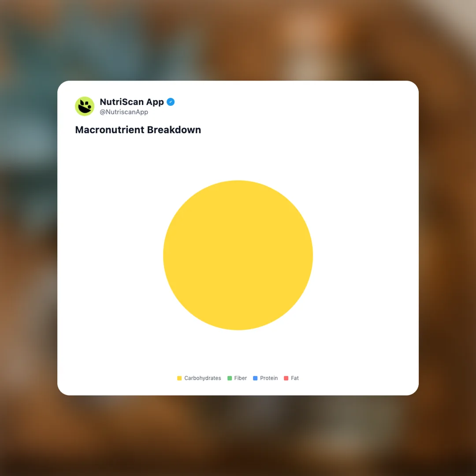The width and height of the screenshot is (476, 476).
Task: Click the green Fiber legend swatch
Action: [230, 378]
